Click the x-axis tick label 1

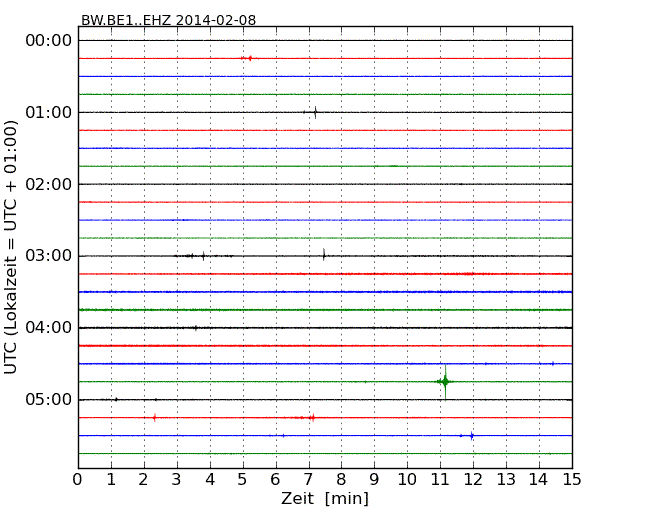[x=111, y=480]
